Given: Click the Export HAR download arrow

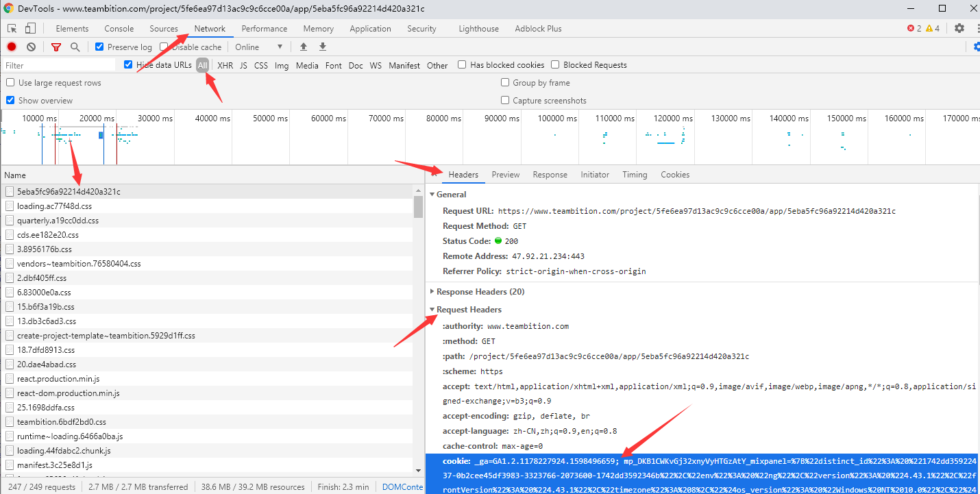Looking at the screenshot, I should tap(323, 47).
